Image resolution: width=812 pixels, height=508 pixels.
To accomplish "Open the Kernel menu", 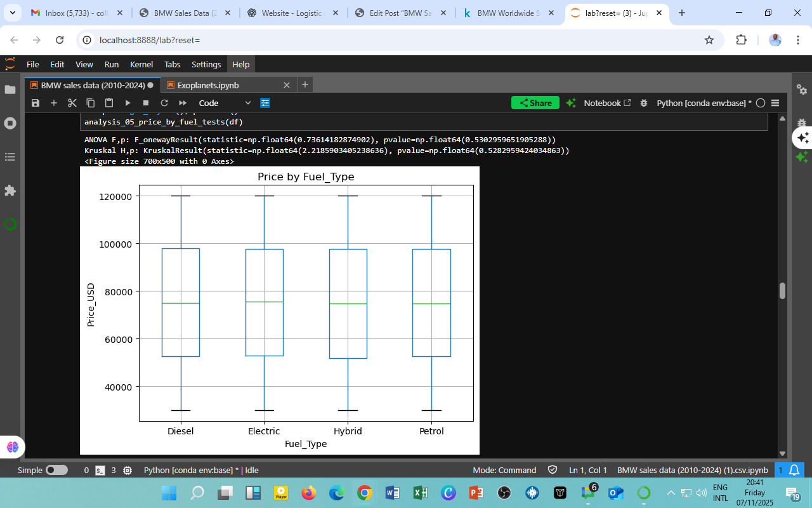I will (x=141, y=64).
